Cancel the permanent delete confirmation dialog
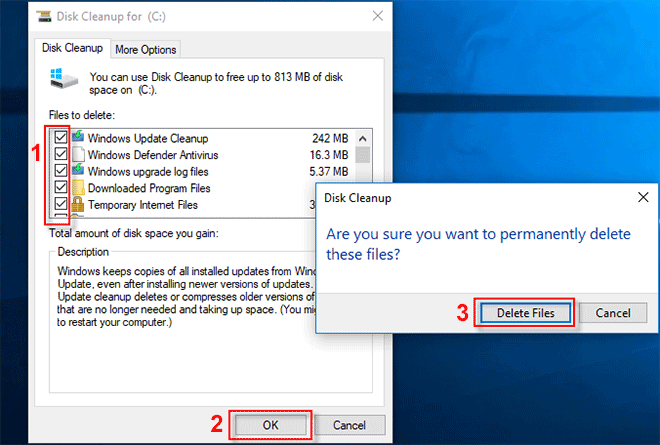 coord(613,313)
